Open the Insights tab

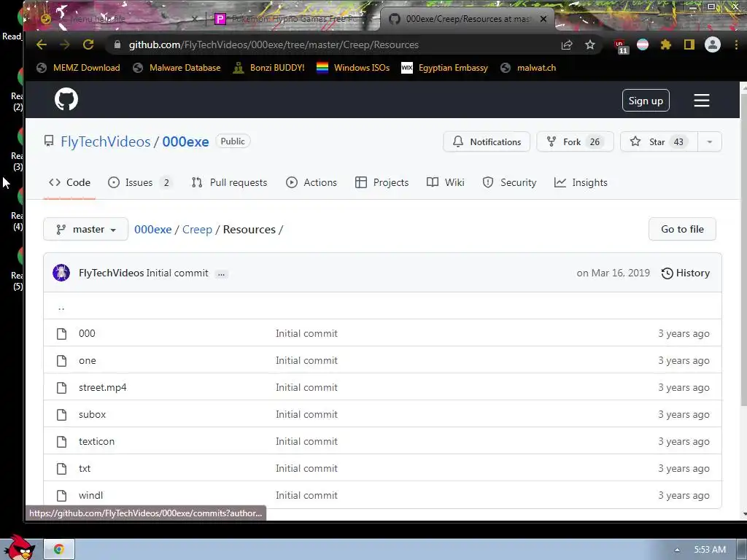coord(581,182)
